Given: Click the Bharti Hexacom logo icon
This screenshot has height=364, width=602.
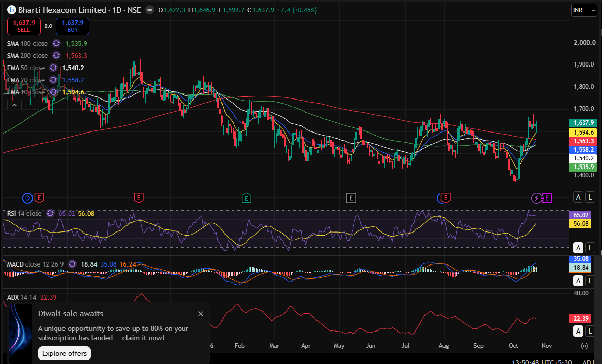Looking at the screenshot, I should pyautogui.click(x=12, y=10).
